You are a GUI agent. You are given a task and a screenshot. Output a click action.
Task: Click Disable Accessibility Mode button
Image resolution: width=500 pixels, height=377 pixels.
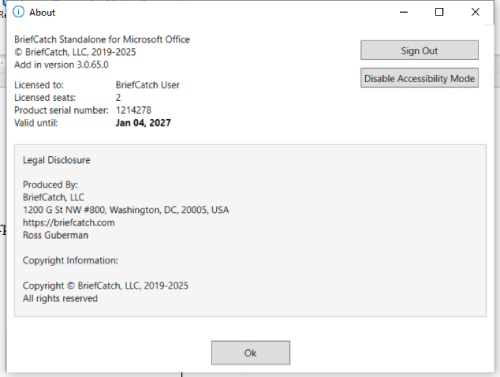click(x=419, y=78)
